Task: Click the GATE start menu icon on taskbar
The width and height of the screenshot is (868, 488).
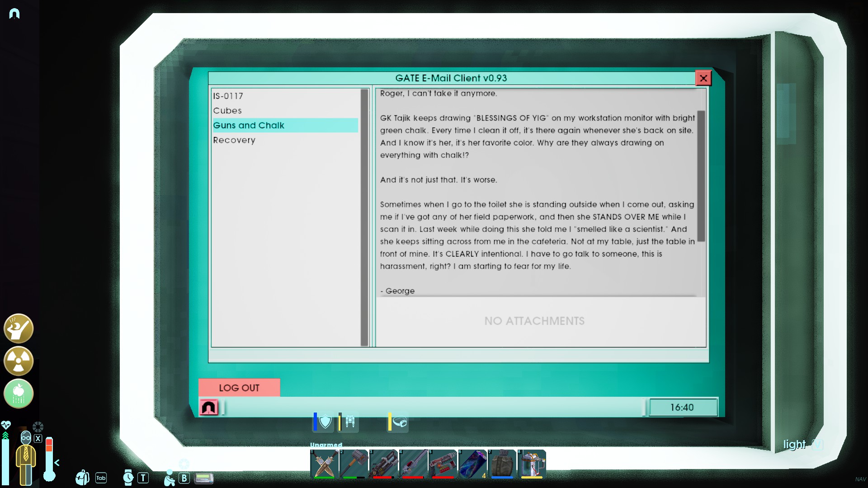Action: (209, 408)
